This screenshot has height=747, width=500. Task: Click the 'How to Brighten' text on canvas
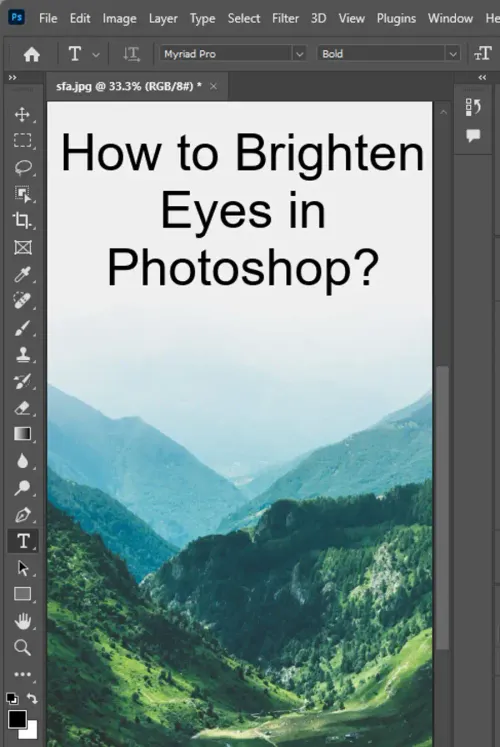click(x=242, y=153)
